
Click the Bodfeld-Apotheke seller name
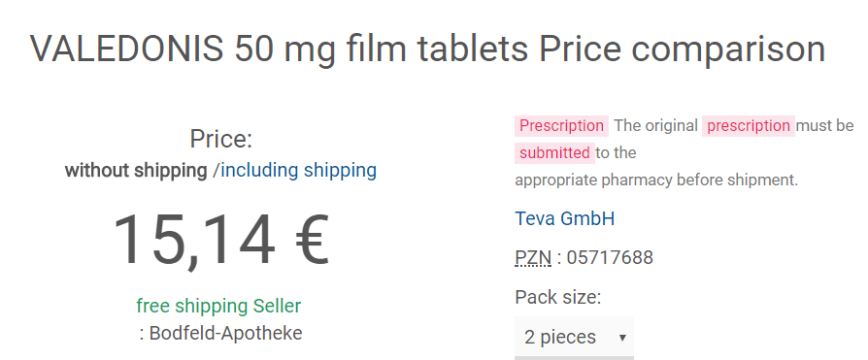(226, 334)
